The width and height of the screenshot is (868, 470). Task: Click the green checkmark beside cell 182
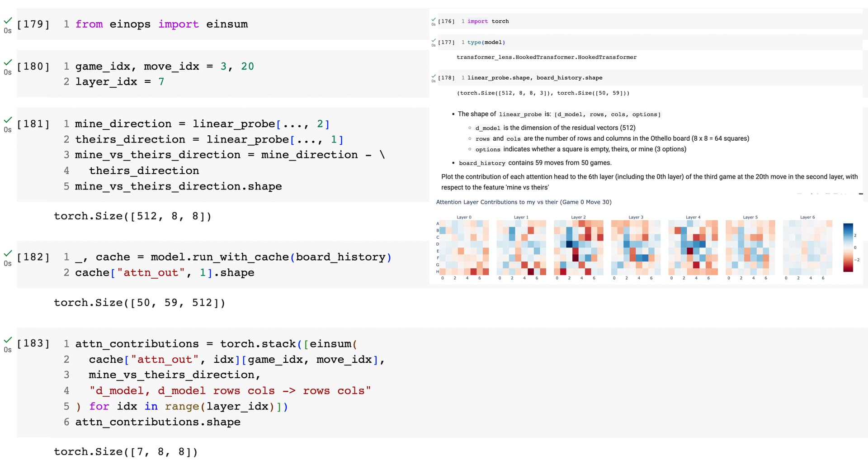click(8, 253)
